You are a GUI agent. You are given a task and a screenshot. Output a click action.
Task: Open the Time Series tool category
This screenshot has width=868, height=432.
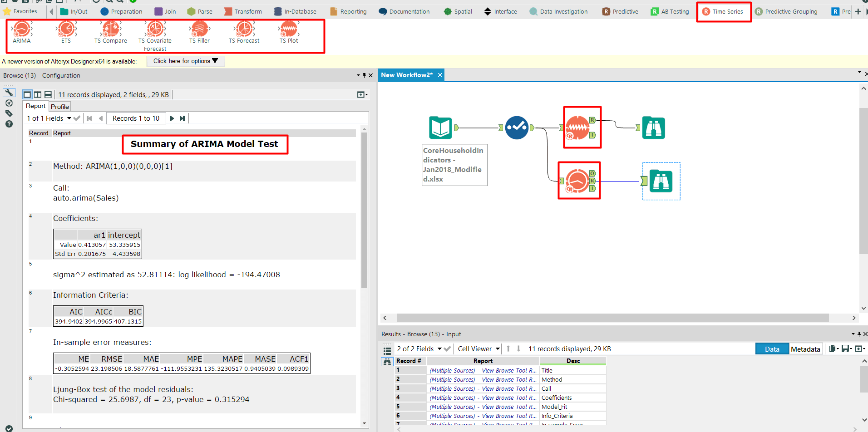pyautogui.click(x=724, y=12)
